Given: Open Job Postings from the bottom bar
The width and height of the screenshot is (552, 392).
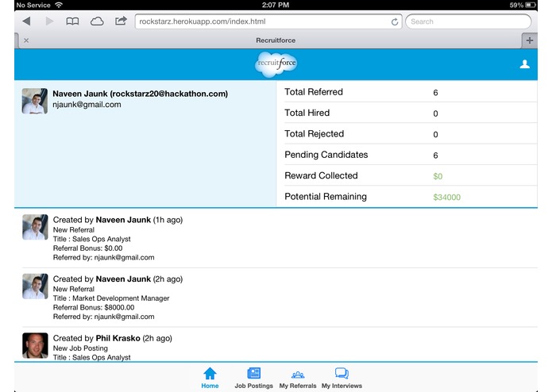Looking at the screenshot, I should (x=254, y=378).
